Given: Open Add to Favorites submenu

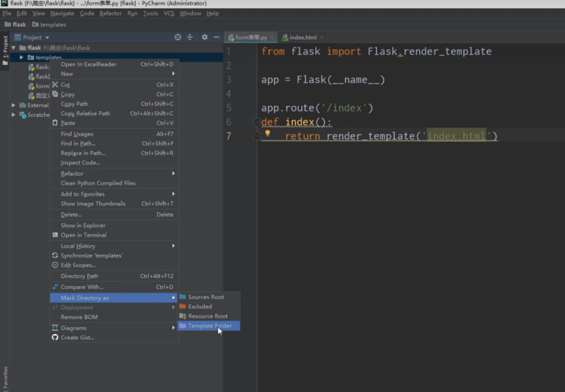Looking at the screenshot, I should pos(114,194).
